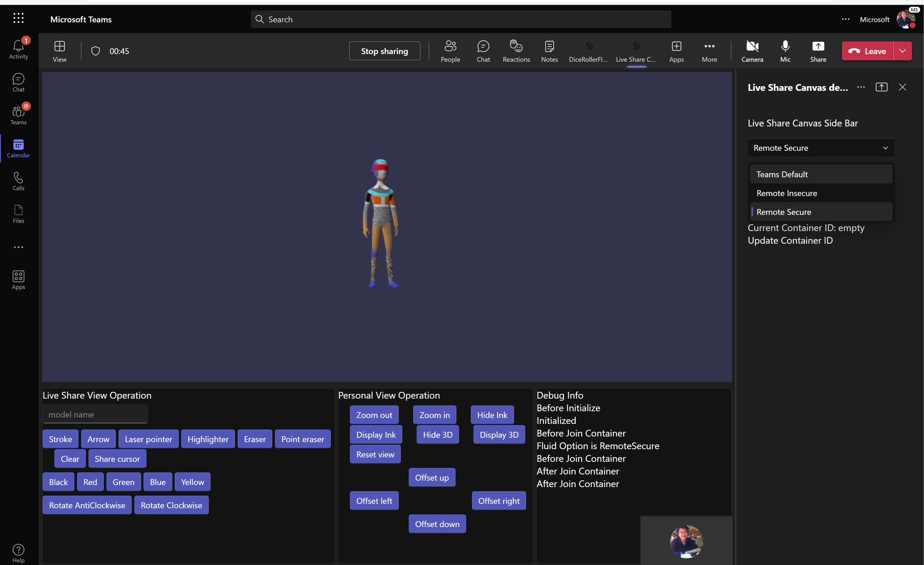This screenshot has width=924, height=565.
Task: Display 3D model
Action: [499, 434]
